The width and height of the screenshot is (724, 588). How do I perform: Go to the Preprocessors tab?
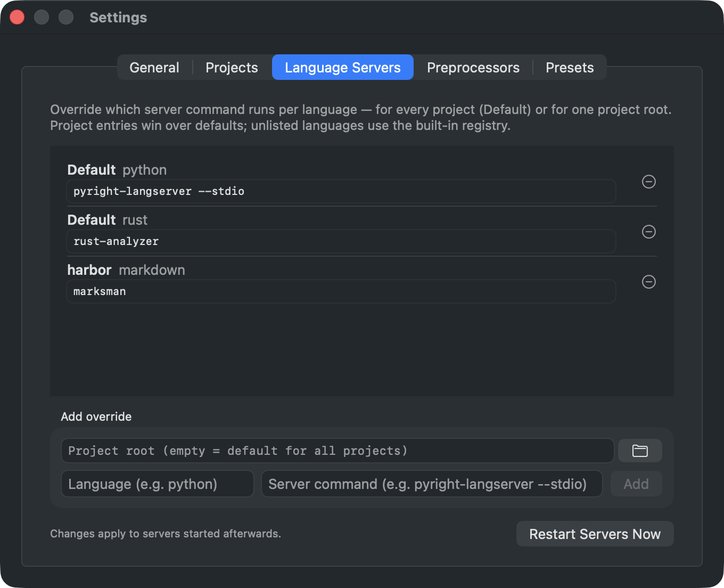[473, 68]
